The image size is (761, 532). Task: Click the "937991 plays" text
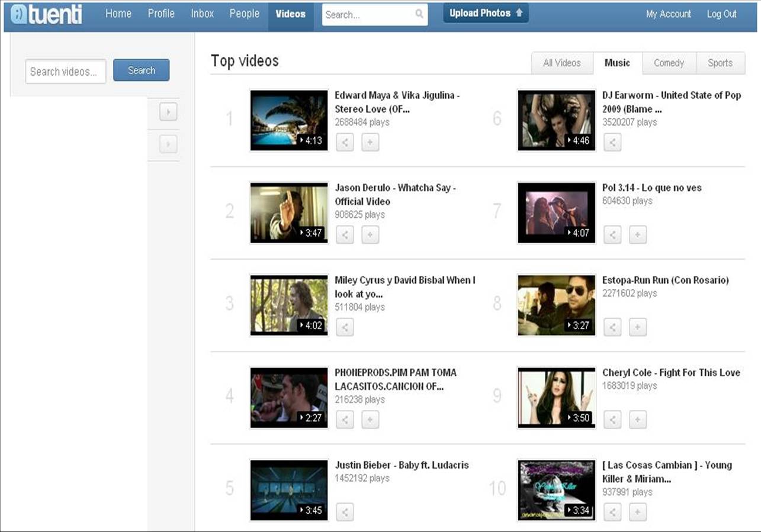(x=628, y=492)
